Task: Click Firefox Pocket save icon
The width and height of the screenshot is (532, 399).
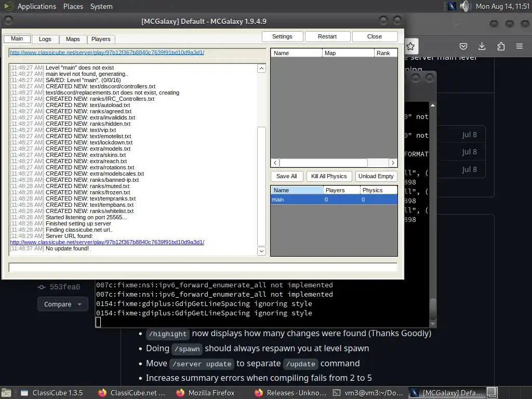Action: [463, 46]
